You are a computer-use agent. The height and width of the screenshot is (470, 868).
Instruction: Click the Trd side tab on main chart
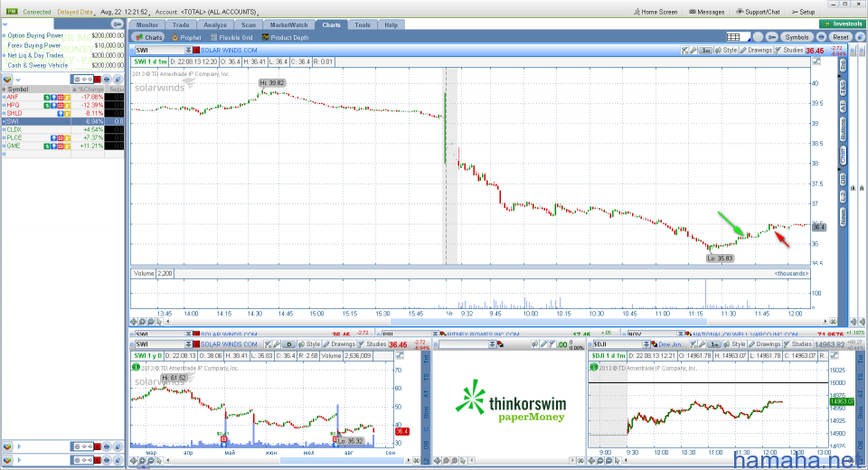coord(843,65)
